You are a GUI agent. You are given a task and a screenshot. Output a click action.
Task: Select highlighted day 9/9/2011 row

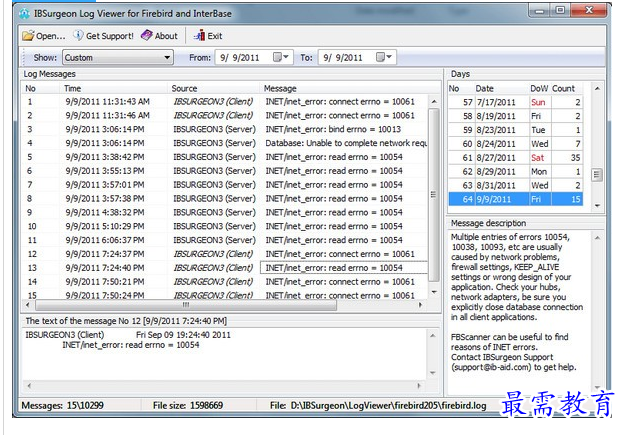point(515,199)
